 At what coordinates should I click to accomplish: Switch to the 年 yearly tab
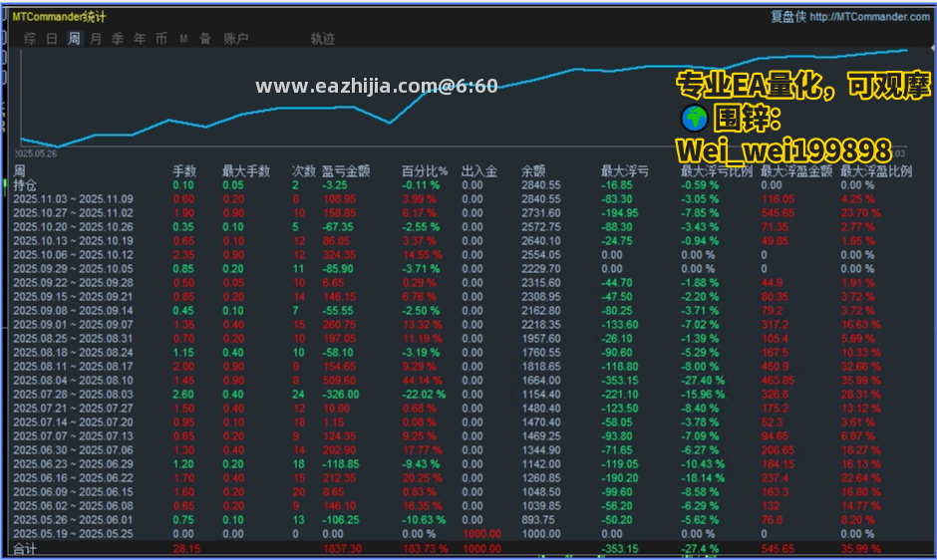click(140, 39)
